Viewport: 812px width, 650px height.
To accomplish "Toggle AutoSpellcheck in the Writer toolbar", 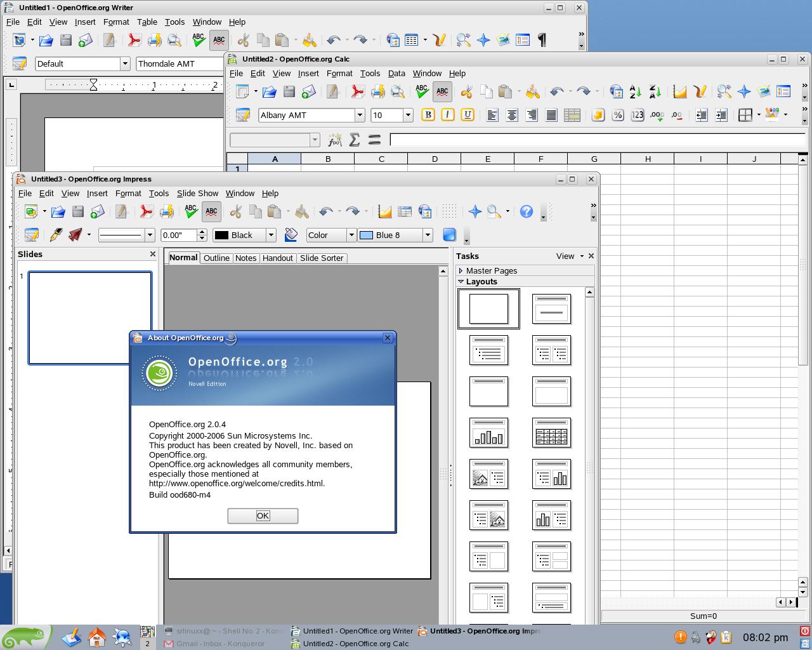I will (x=219, y=40).
